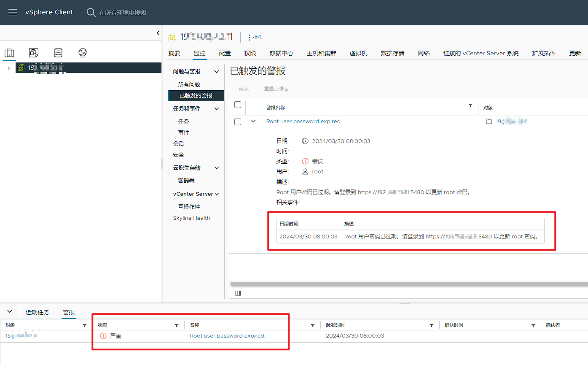Filter the bottom 对象 column
The image size is (588, 365).
(x=85, y=325)
